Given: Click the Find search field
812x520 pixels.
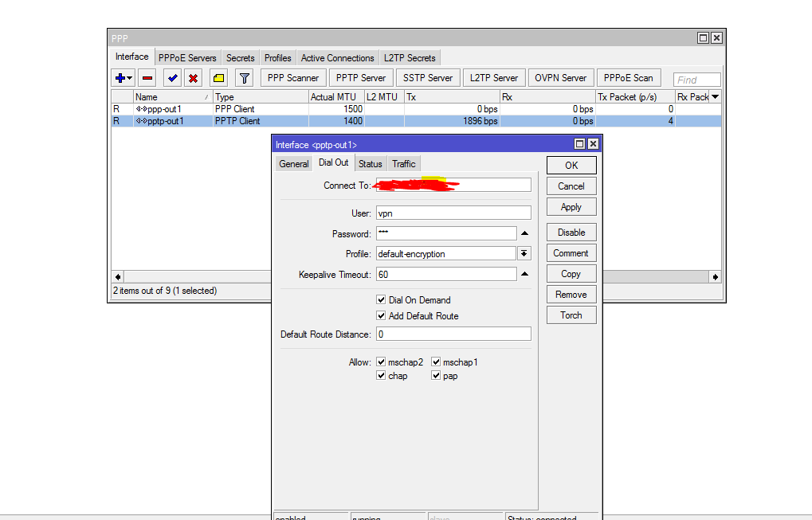Looking at the screenshot, I should [x=697, y=80].
